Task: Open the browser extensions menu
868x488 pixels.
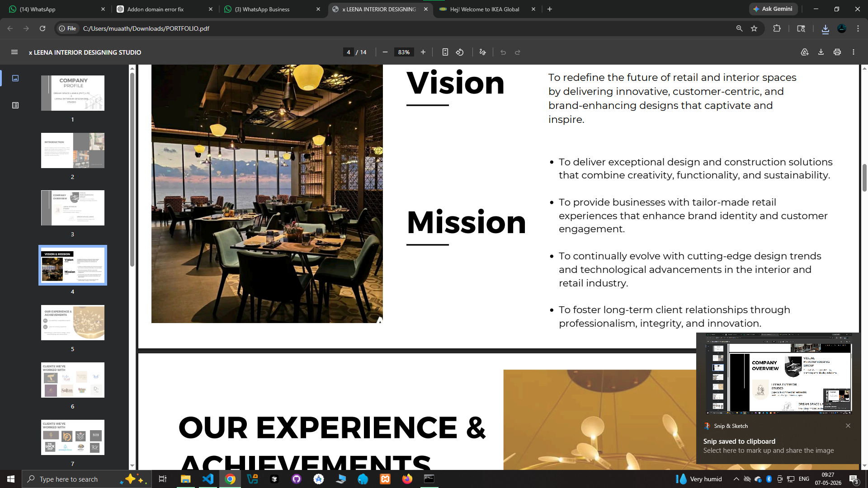Action: [777, 28]
